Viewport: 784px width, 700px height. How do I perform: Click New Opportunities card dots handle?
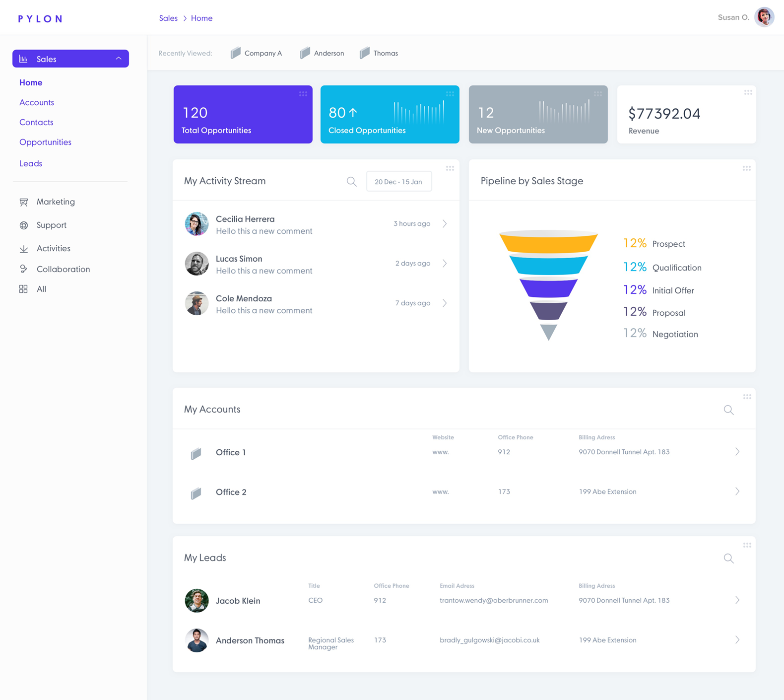coord(598,94)
